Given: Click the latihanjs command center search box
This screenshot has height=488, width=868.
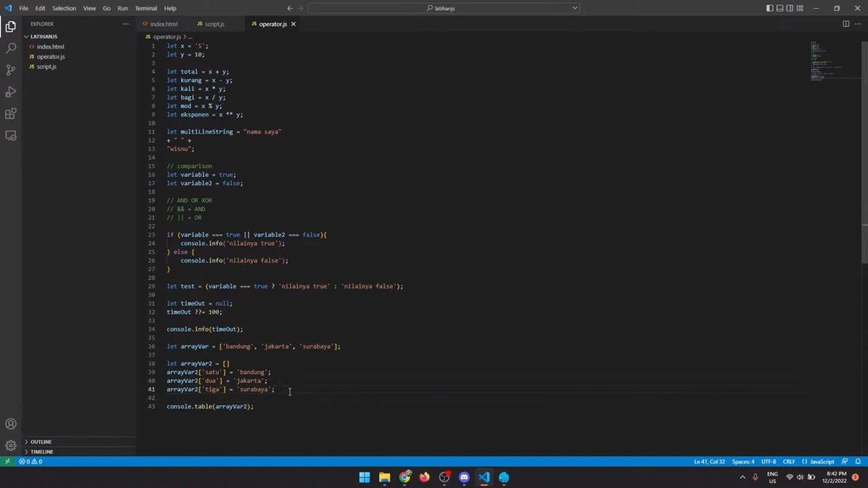Looking at the screenshot, I should tap(443, 8).
